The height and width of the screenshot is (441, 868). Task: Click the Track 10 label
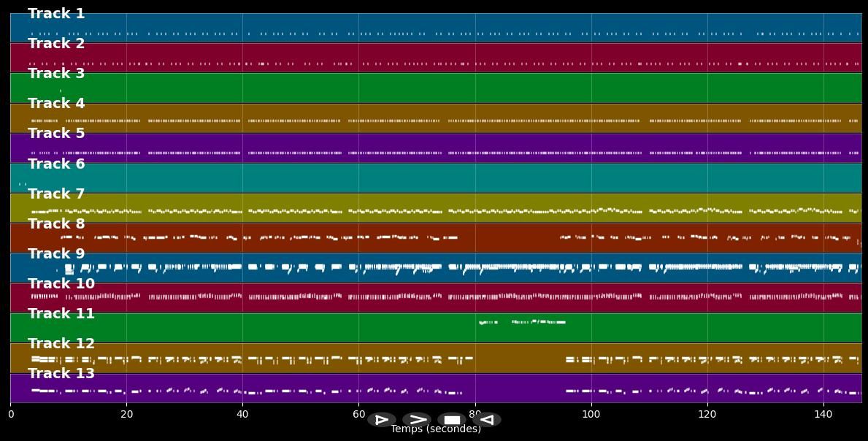(x=61, y=284)
